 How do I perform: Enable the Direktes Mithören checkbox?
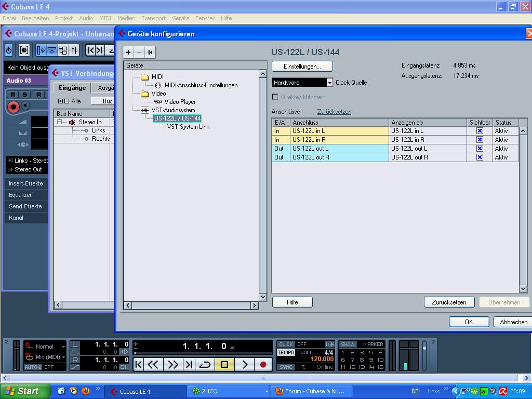275,97
